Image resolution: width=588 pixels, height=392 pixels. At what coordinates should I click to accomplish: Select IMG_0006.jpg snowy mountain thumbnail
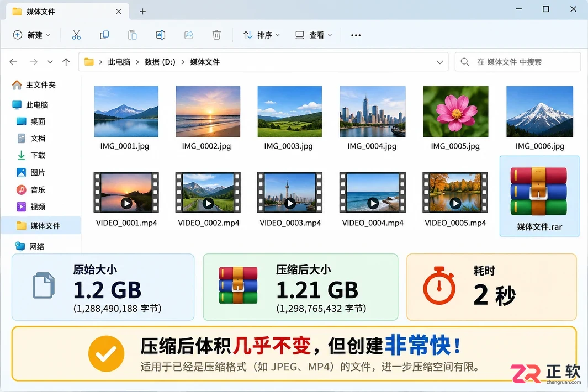[539, 112]
